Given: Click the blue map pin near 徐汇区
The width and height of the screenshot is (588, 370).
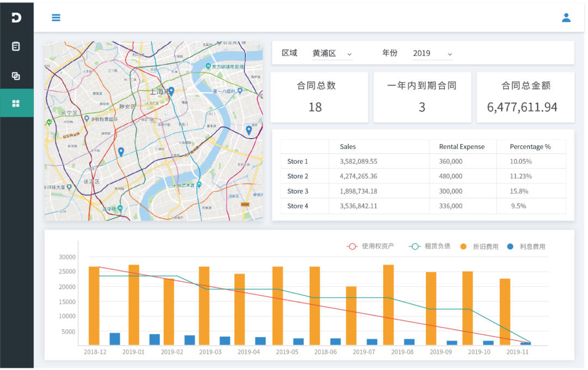Looking at the screenshot, I should click(121, 152).
